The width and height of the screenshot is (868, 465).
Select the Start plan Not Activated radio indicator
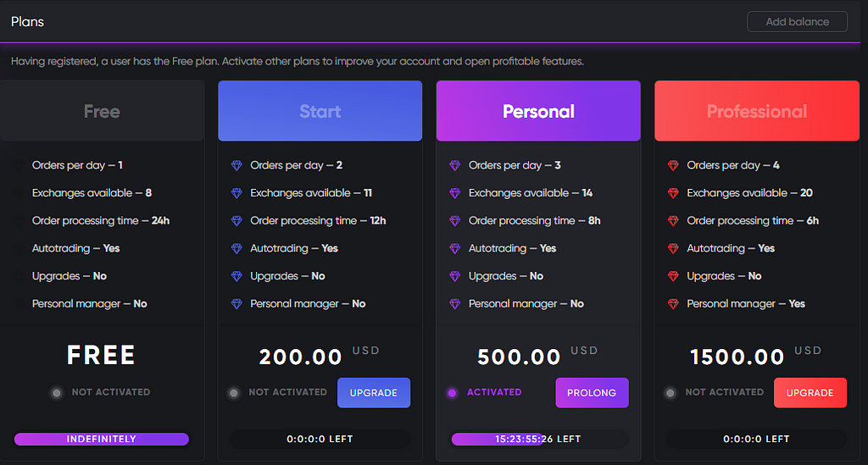click(x=234, y=393)
